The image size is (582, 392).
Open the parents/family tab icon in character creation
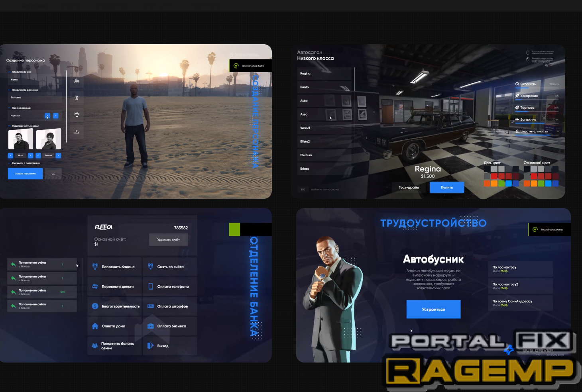point(77,81)
